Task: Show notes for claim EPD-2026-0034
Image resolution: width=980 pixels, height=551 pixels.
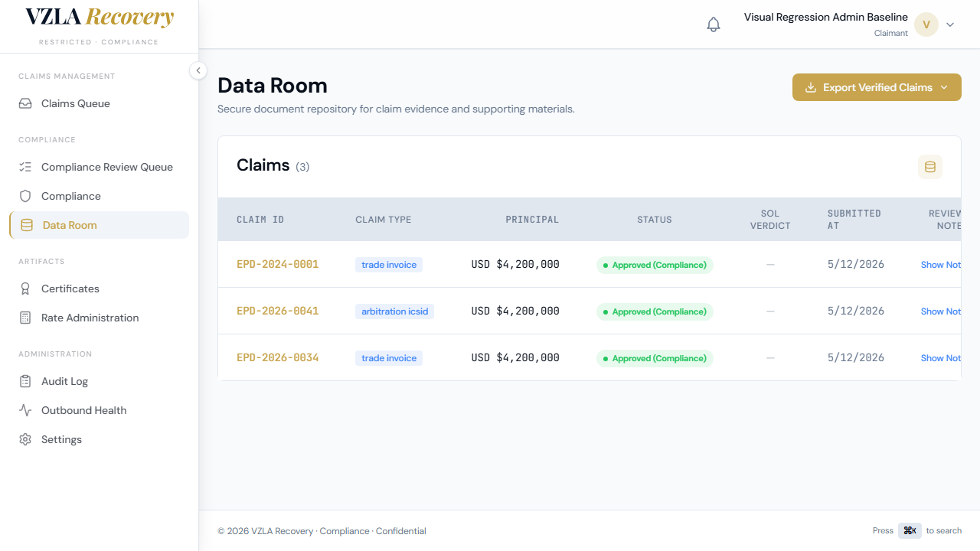Action: [x=940, y=358]
